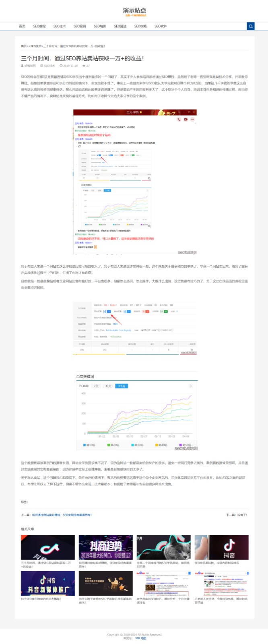Open the 抖音新媒体推广 related article thumbnail

(48, 583)
